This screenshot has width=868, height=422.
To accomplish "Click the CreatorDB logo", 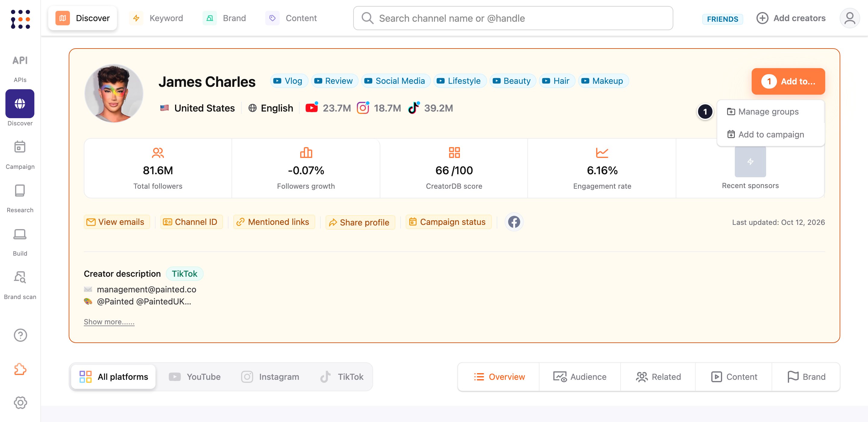I will pyautogui.click(x=20, y=19).
